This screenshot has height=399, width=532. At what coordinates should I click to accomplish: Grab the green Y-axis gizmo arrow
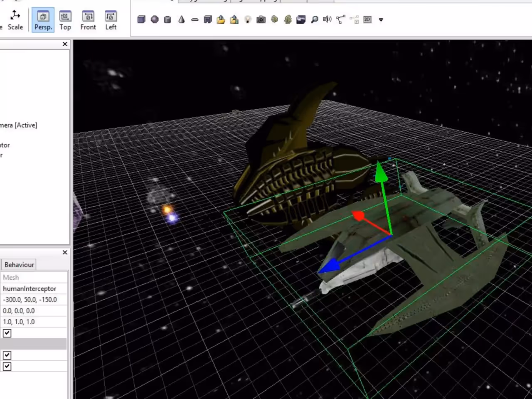click(x=382, y=173)
